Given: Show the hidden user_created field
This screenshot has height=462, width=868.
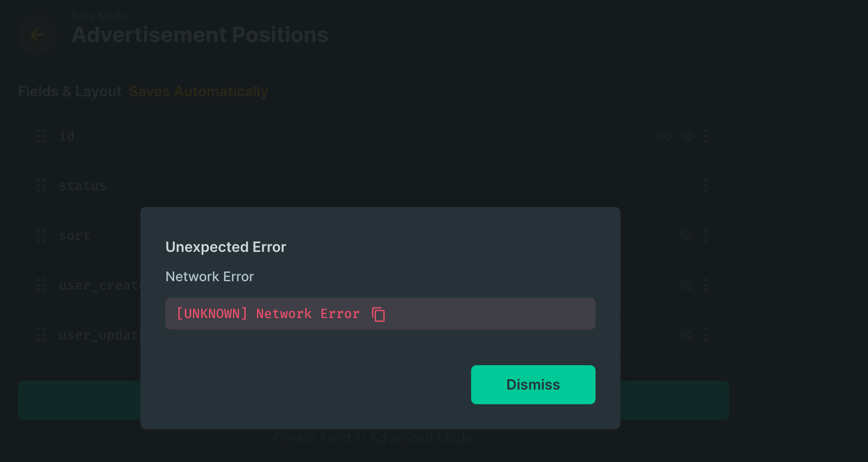Looking at the screenshot, I should point(686,285).
